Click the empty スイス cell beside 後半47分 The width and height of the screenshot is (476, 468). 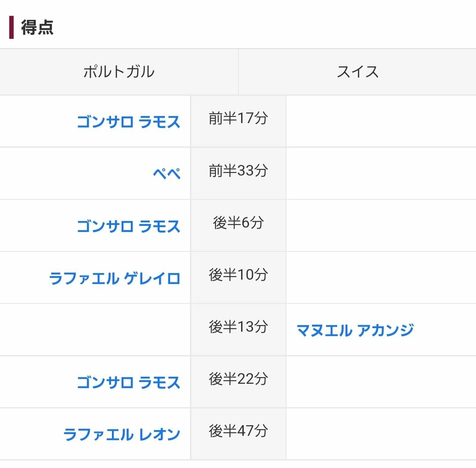tap(381, 434)
